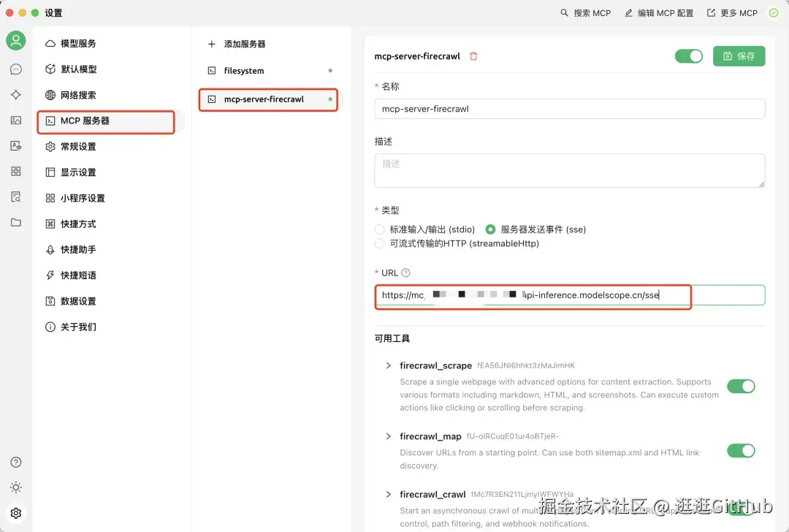Open the AI sparkle feature from the sidebar

pos(15,94)
